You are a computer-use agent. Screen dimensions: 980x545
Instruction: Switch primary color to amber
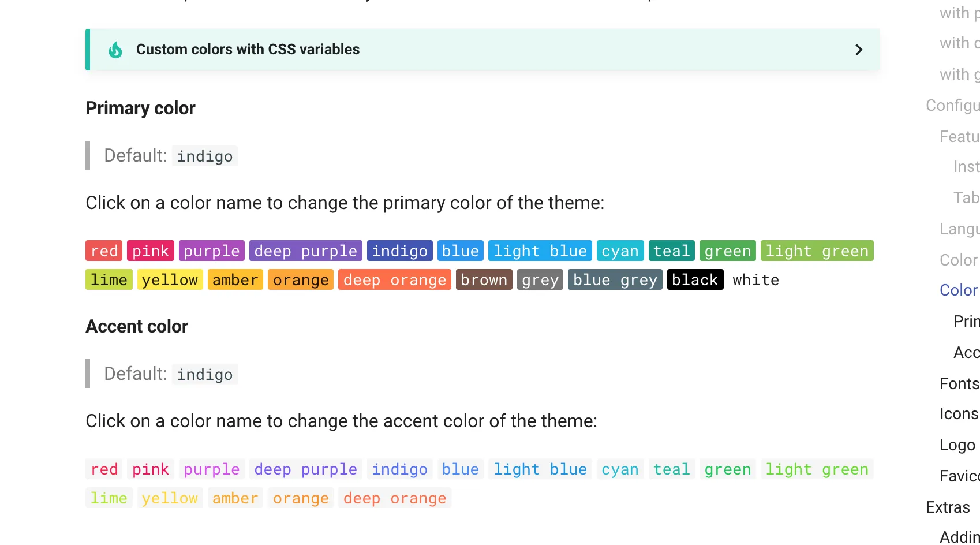(x=235, y=280)
